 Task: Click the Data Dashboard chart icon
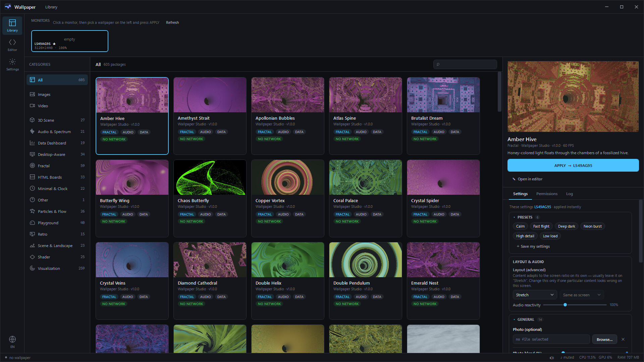32,143
